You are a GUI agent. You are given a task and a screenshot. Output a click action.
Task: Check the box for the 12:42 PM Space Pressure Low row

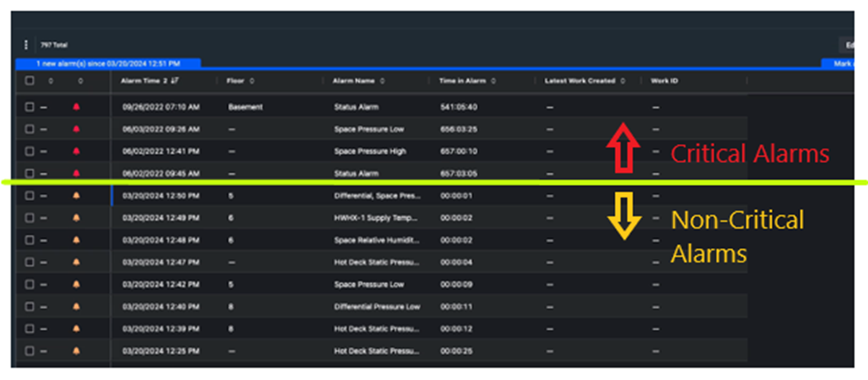(30, 284)
